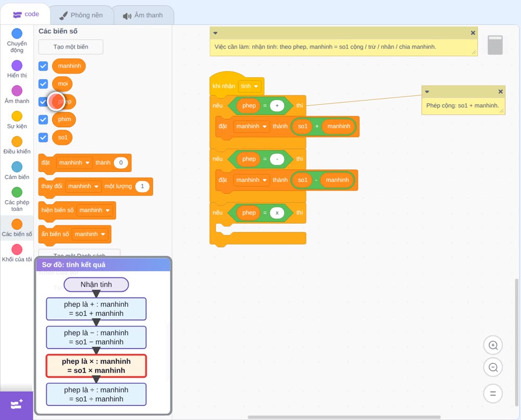Collapse the 'Việc cần làm' comment arrow

pos(215,33)
